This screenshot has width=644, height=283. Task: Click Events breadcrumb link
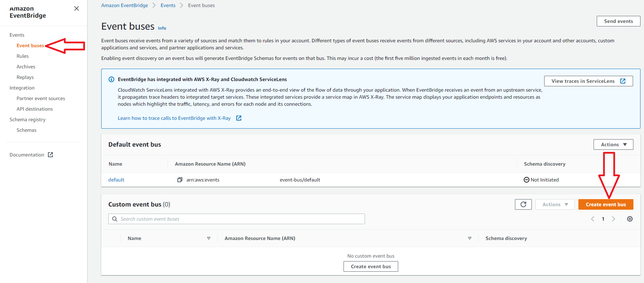click(168, 5)
